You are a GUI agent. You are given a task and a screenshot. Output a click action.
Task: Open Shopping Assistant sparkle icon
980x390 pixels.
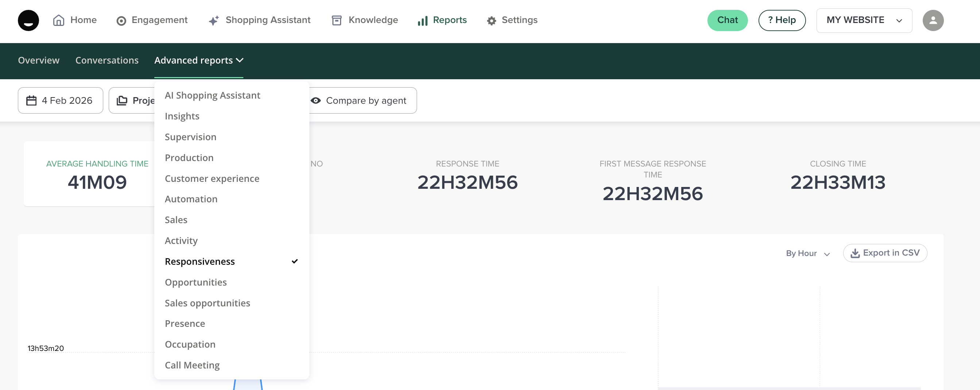point(214,20)
